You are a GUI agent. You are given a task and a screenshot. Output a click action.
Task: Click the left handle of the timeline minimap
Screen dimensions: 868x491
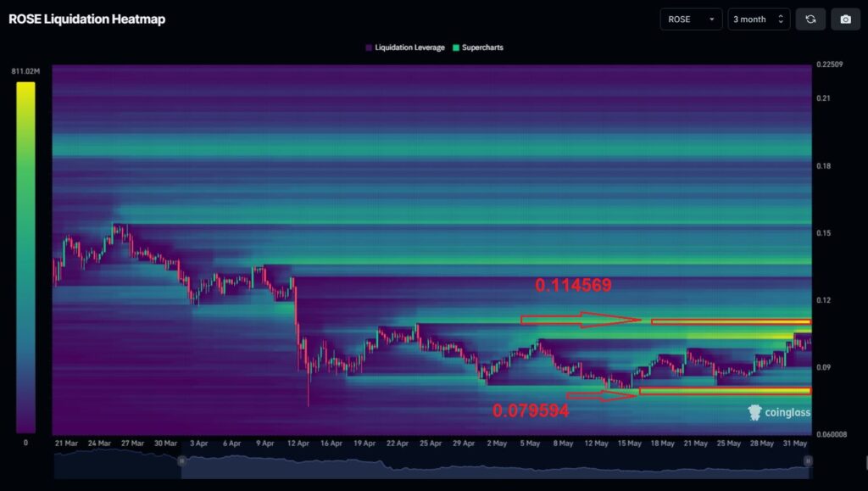coord(181,462)
